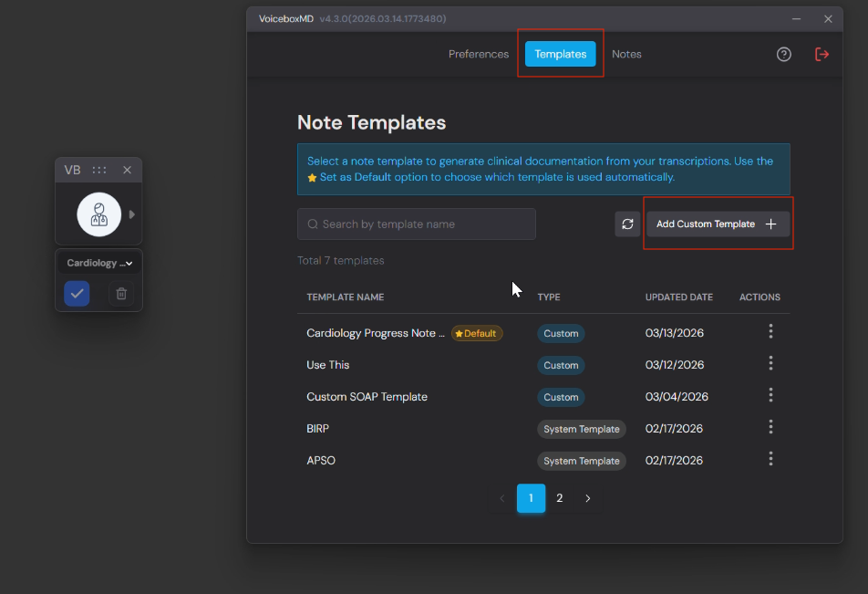Switch to the Preferences tab
The width and height of the screenshot is (868, 594).
[x=478, y=55]
